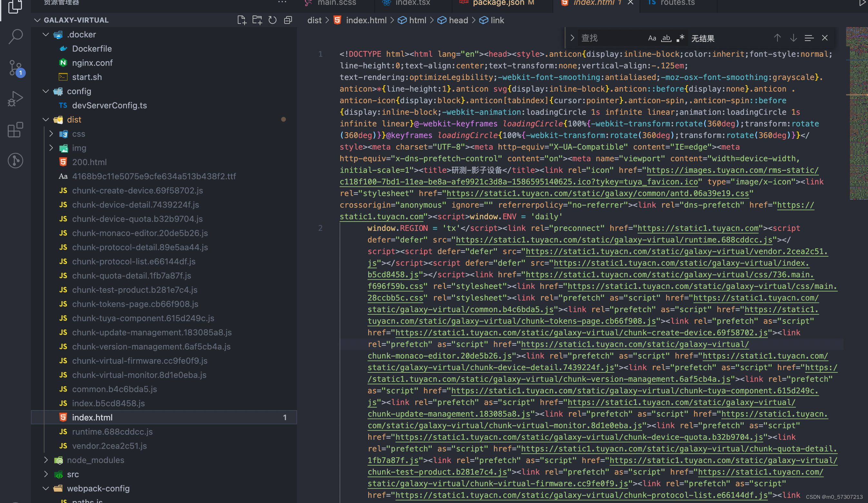
Task: Click the dist breadcrumb segment
Action: point(314,20)
